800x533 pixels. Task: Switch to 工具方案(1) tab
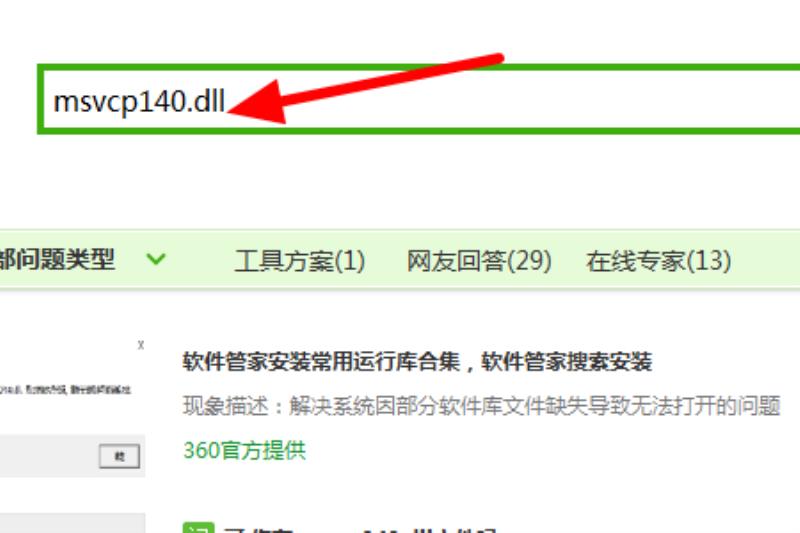click(299, 261)
